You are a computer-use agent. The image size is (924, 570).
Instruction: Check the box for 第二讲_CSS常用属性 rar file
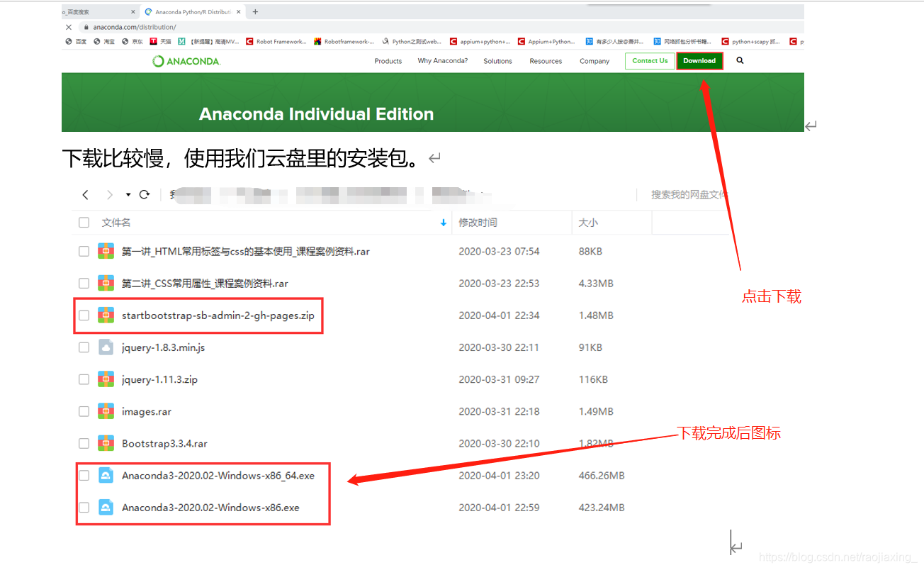click(84, 284)
